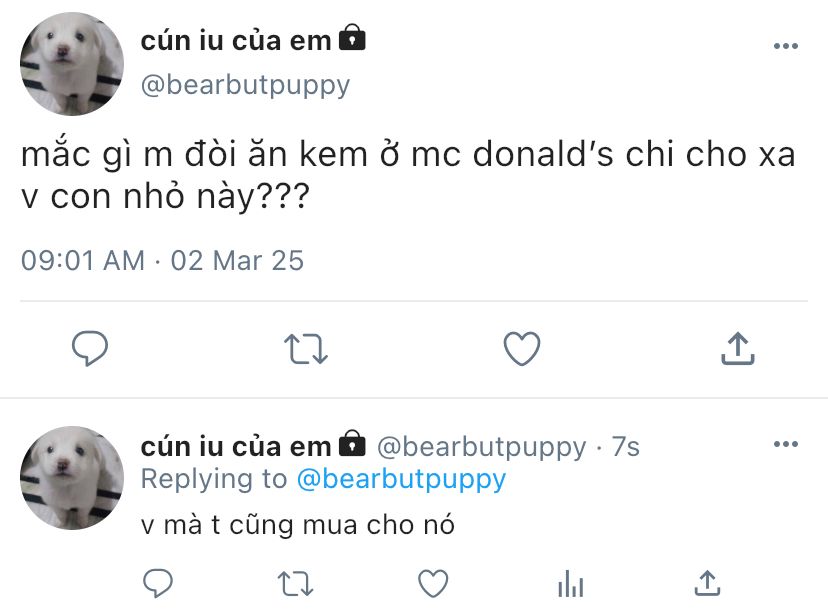This screenshot has height=615, width=828.
Task: Retweet the reply tweet
Action: (296, 584)
